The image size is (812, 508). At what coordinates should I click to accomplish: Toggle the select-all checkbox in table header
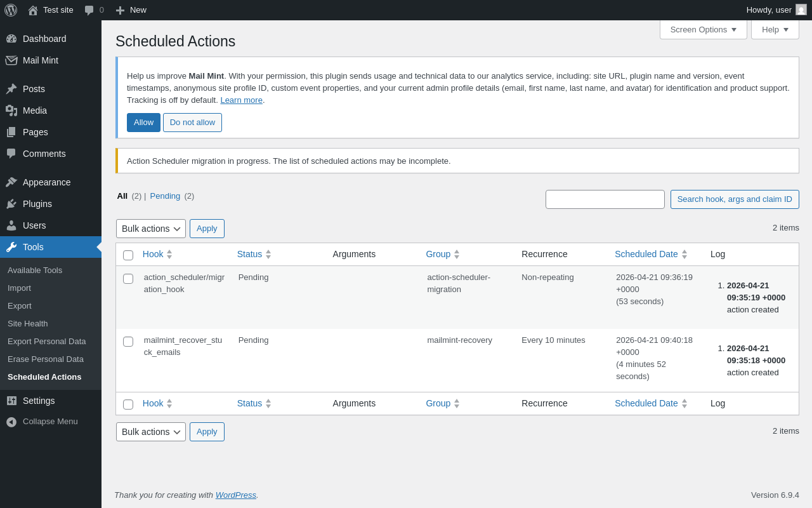pyautogui.click(x=128, y=255)
